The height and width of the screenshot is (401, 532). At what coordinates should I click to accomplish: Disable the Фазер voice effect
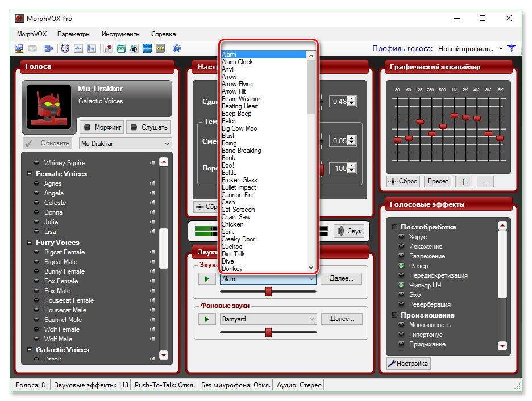click(401, 266)
